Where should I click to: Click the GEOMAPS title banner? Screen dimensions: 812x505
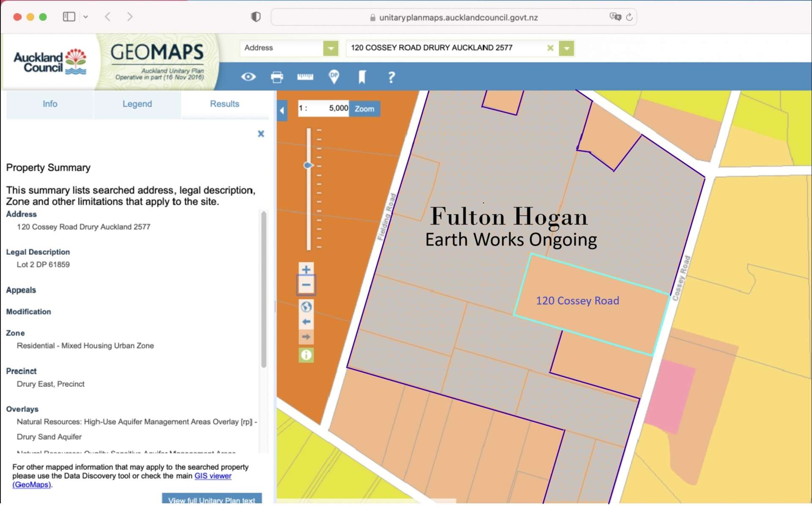[x=157, y=52]
